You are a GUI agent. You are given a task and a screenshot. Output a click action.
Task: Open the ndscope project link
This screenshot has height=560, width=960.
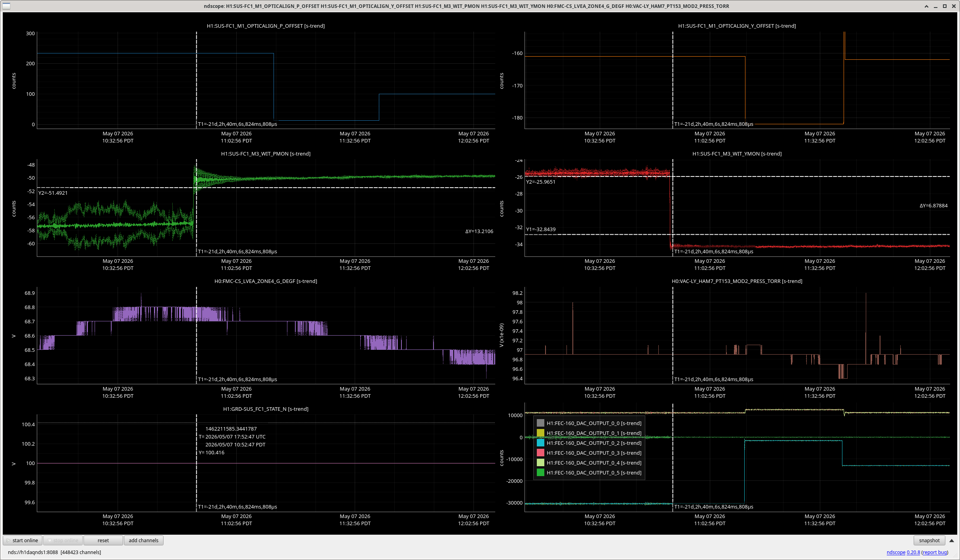point(896,552)
